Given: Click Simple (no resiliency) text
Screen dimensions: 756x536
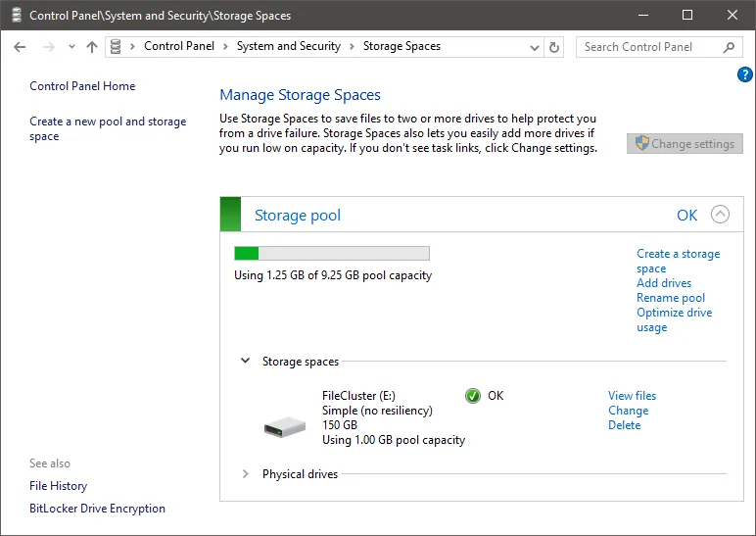Looking at the screenshot, I should 378,411.
